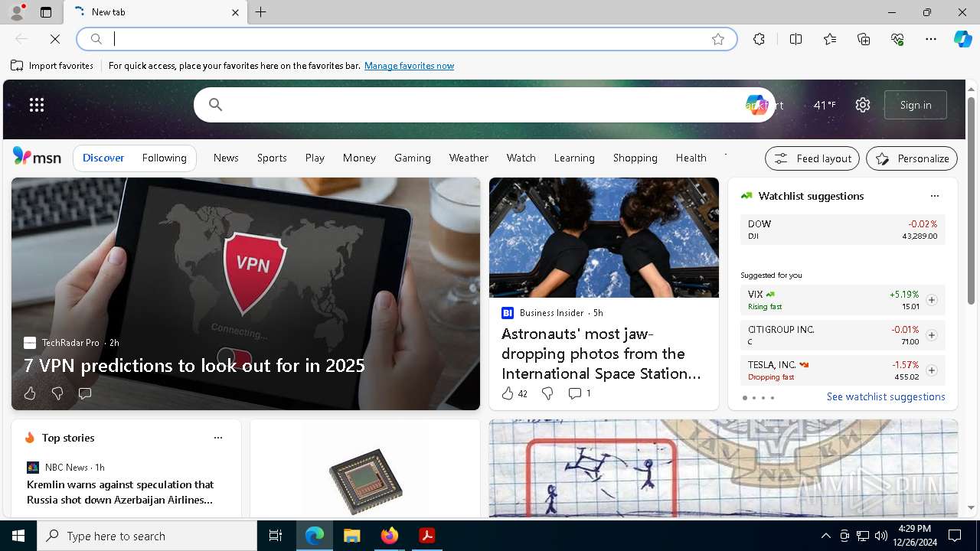
Task: Open Edge Settings and more menu
Action: (931, 39)
